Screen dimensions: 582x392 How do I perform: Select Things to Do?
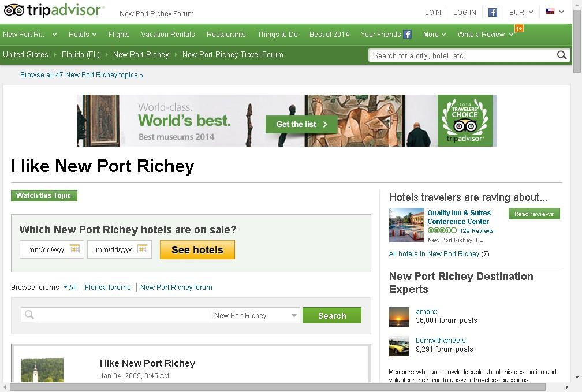(277, 35)
